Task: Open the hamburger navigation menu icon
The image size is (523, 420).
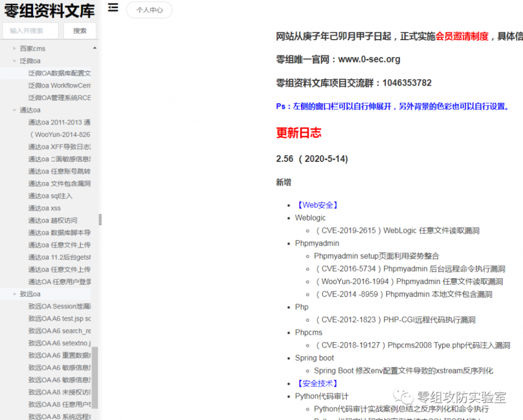Action: (113, 8)
